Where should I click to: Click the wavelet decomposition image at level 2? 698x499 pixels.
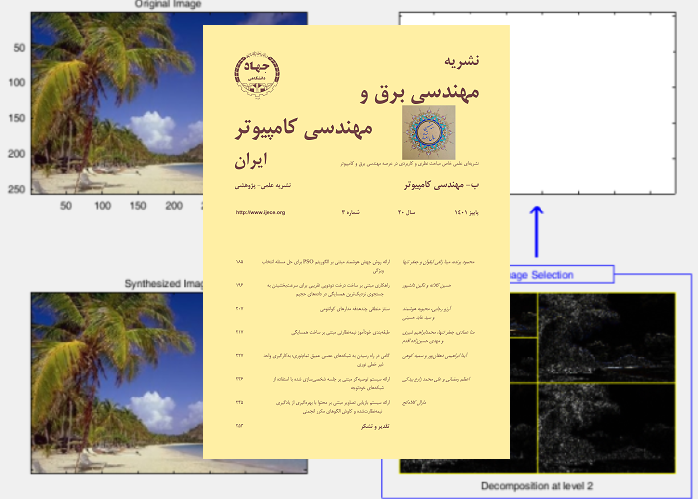(x=592, y=383)
